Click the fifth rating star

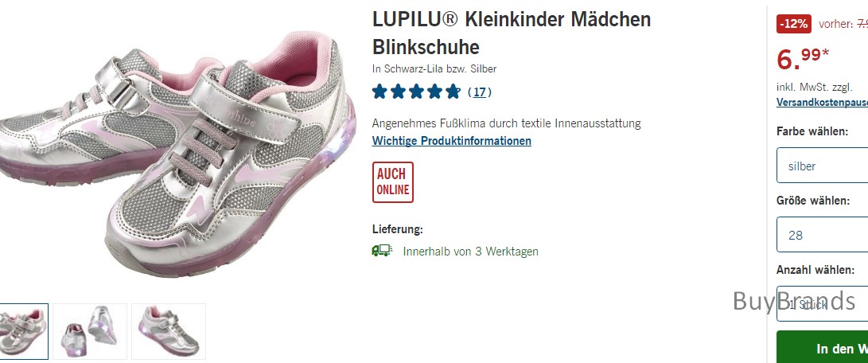click(x=453, y=92)
